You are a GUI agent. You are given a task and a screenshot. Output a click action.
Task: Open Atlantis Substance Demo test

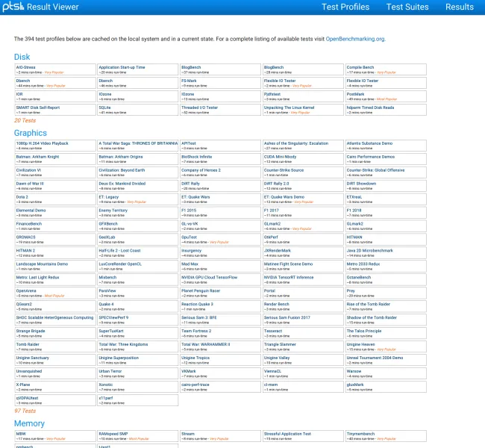tap(386, 146)
